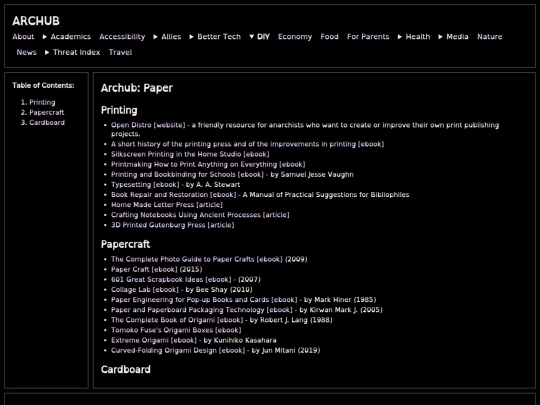Open The Complete Book of Origami ebook

coord(177,320)
